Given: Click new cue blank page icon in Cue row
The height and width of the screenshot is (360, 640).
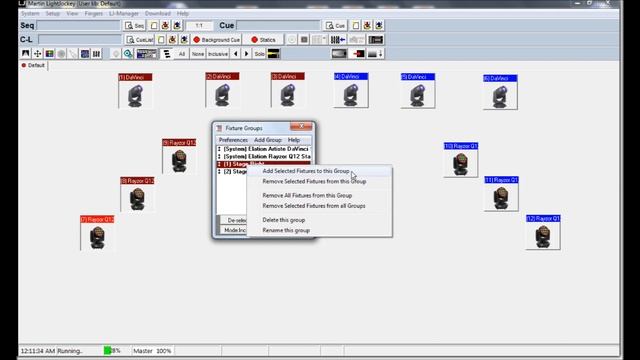Looking at the screenshot, I should pos(356,26).
